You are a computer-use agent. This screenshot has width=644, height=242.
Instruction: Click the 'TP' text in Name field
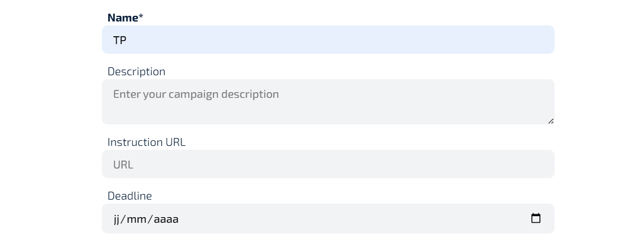[x=119, y=40]
